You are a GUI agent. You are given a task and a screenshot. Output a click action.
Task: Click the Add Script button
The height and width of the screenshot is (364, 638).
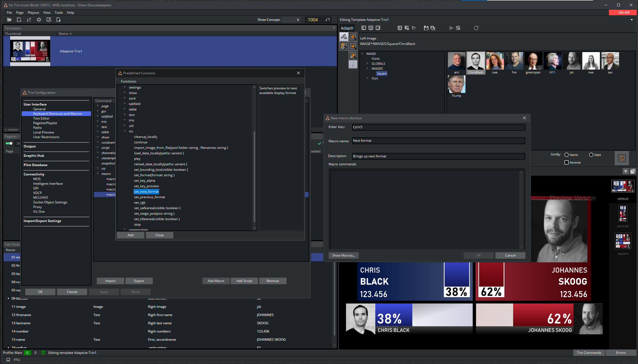(x=244, y=281)
